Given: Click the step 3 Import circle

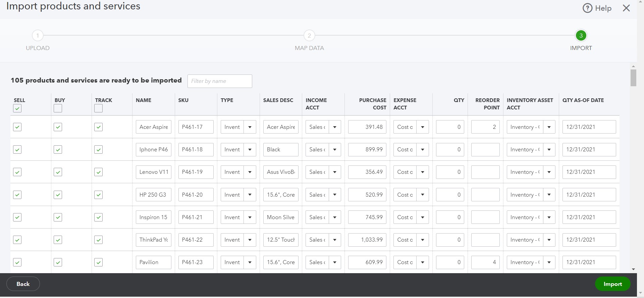Looking at the screenshot, I should point(581,36).
